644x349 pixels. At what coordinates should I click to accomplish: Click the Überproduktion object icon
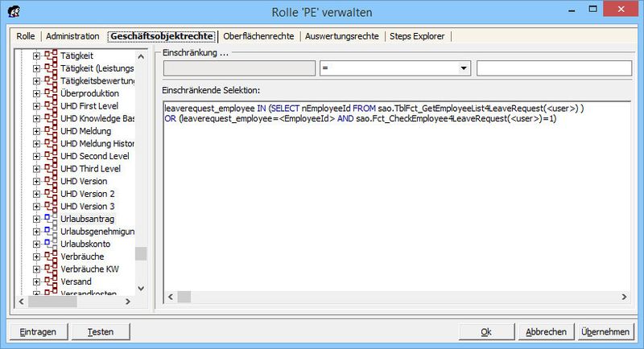tap(51, 93)
